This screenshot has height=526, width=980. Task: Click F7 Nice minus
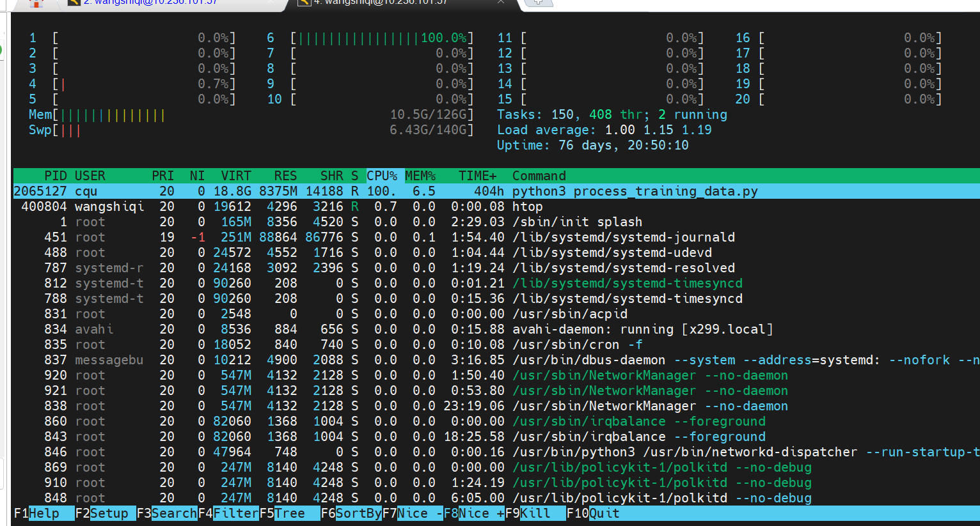(x=413, y=513)
